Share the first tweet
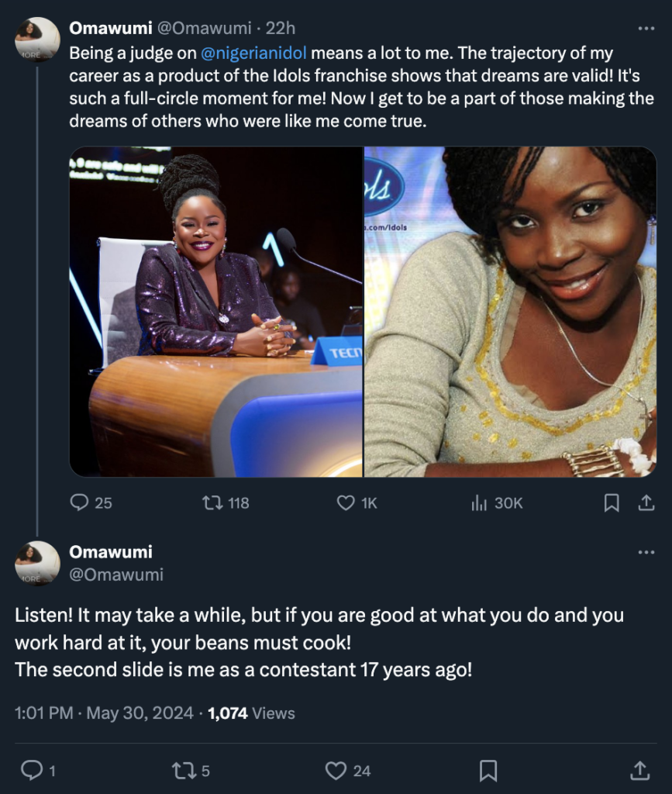The height and width of the screenshot is (794, 672). pos(646,503)
